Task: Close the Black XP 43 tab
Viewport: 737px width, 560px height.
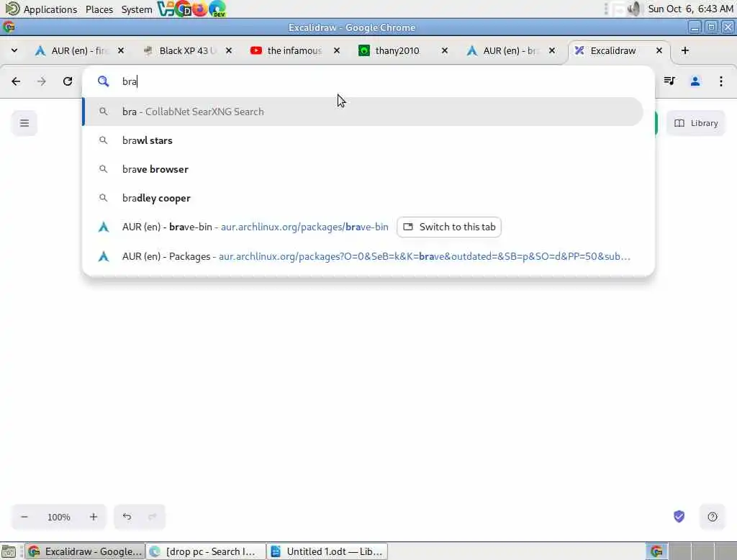Action: [x=228, y=50]
